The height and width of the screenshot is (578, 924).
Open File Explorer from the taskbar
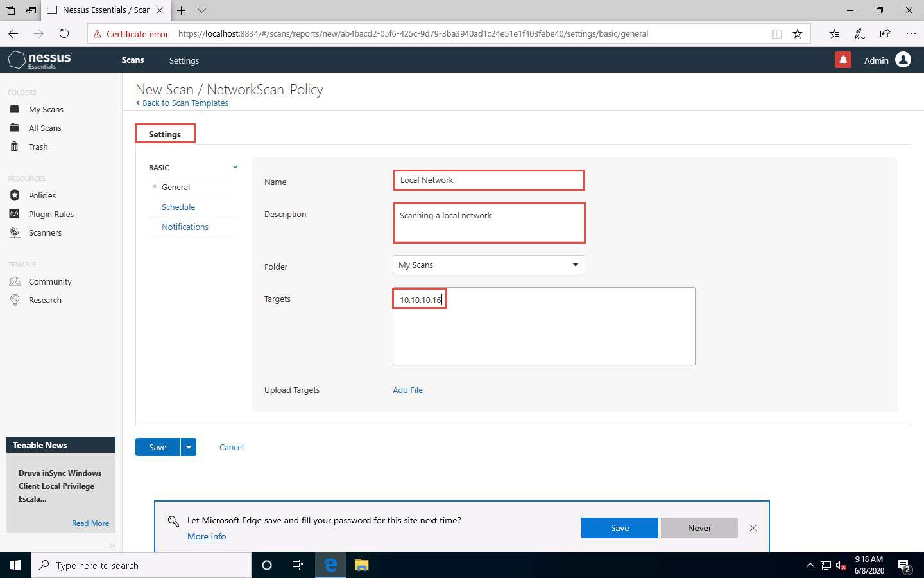(362, 565)
